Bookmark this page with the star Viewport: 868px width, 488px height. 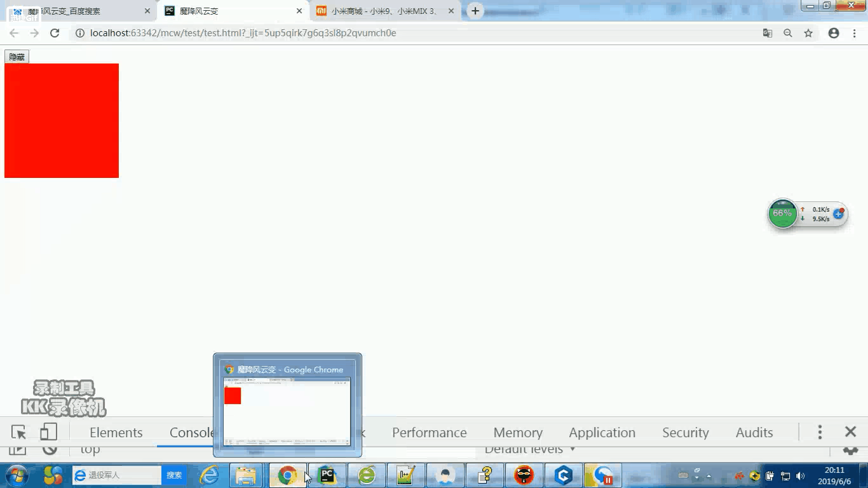coord(808,33)
